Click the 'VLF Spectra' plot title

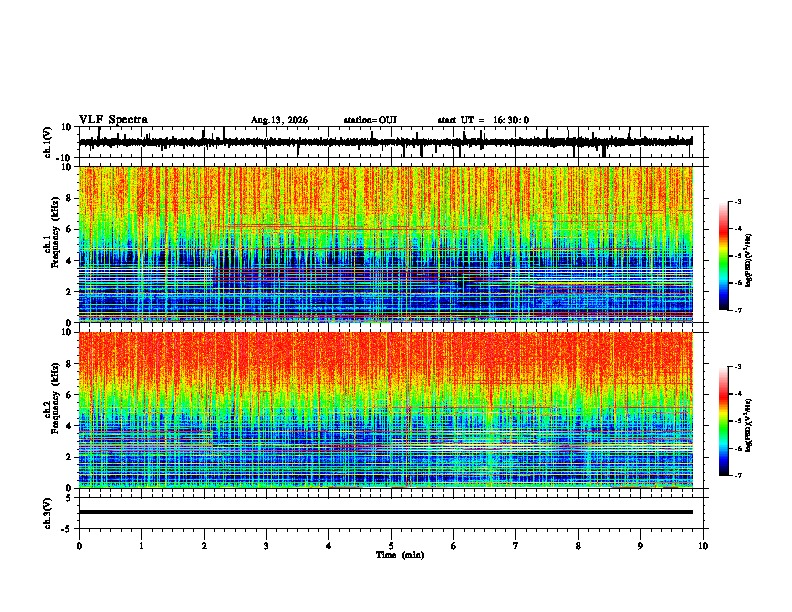[x=113, y=119]
